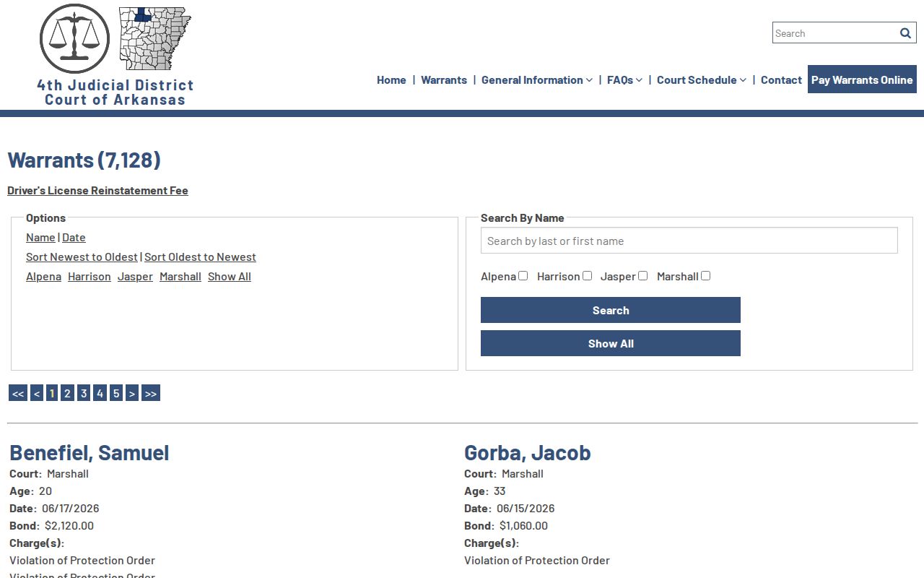Screen dimensions: 924x578
Task: Select Sort Oldest to Newest
Action: (x=200, y=257)
